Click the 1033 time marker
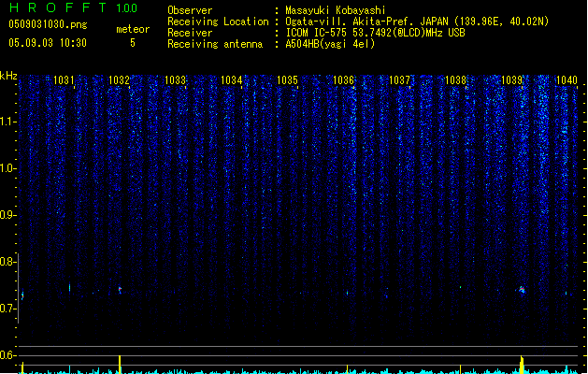588x374 pixels. (176, 80)
